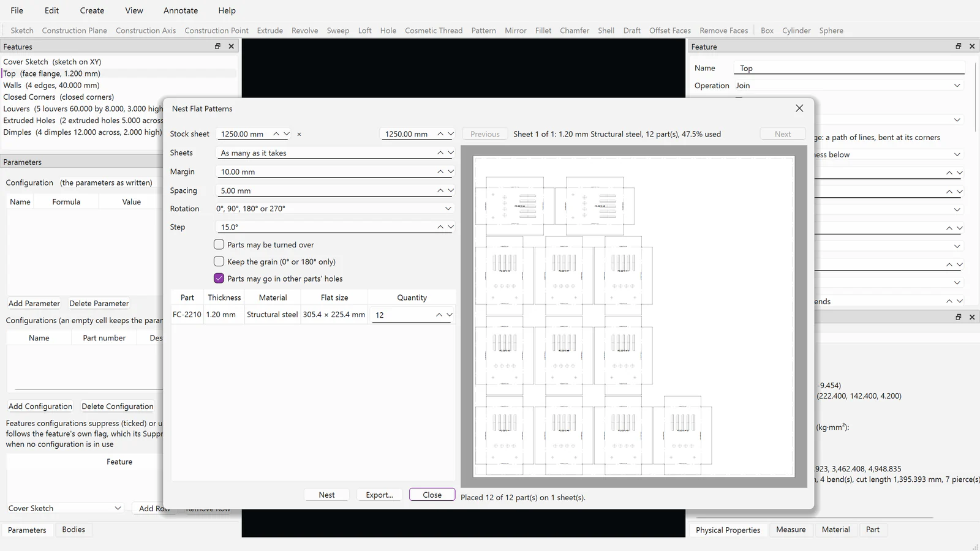
Task: Open Step angle dropdown arrow
Action: pyautogui.click(x=451, y=227)
